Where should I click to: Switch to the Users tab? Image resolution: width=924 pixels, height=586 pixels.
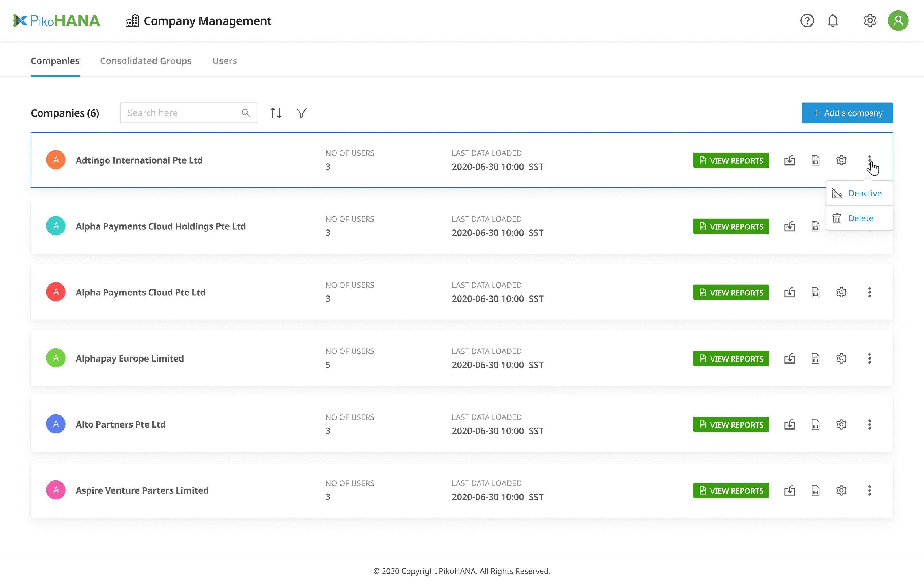224,61
